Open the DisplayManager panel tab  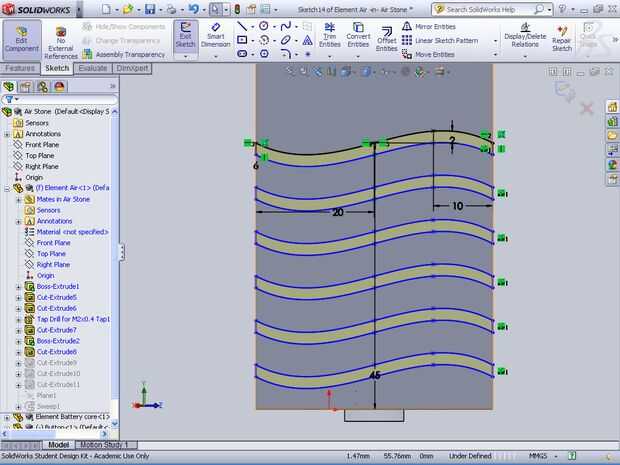point(59,87)
